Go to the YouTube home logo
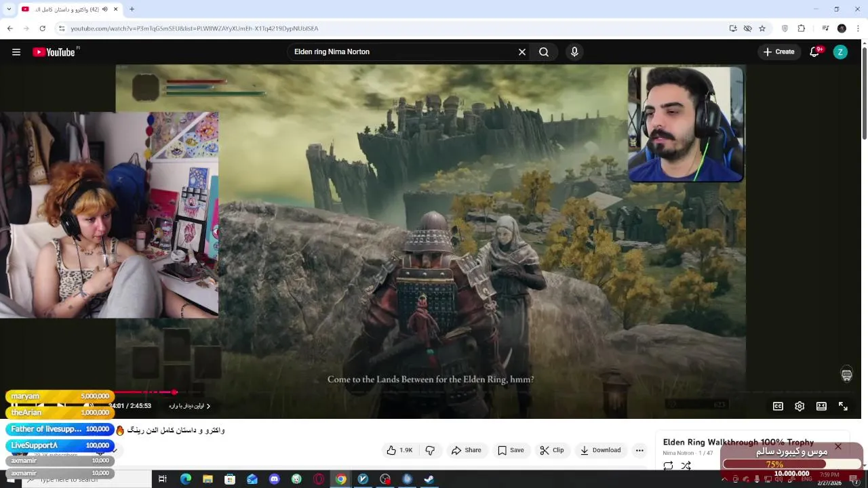 54,52
